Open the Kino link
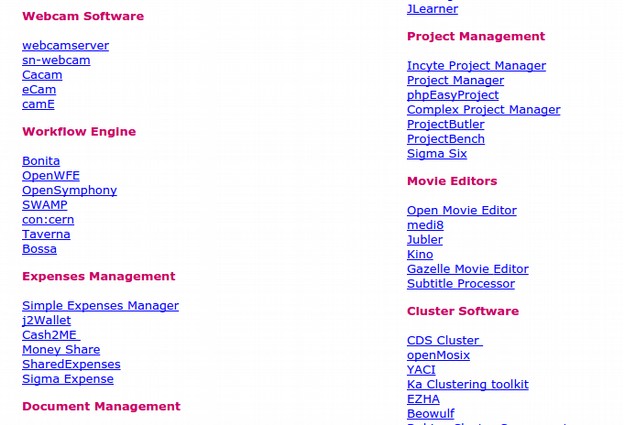The height and width of the screenshot is (425, 624). coord(420,255)
